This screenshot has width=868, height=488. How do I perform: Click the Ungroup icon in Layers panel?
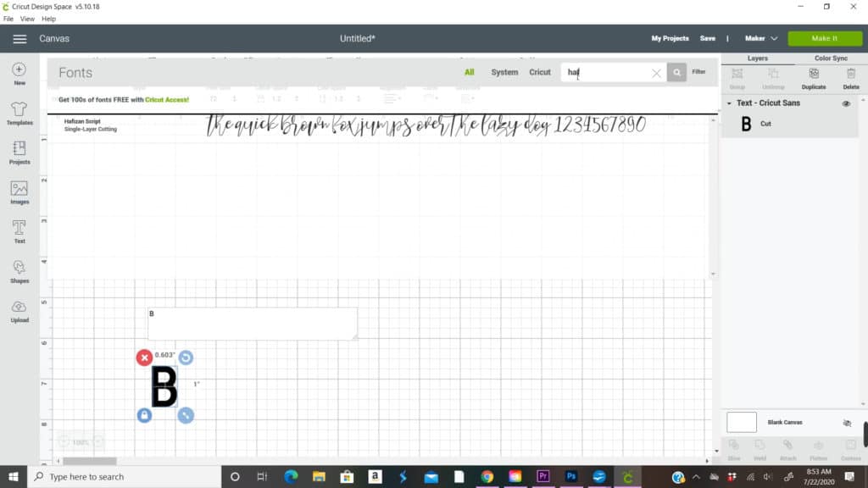click(x=773, y=79)
